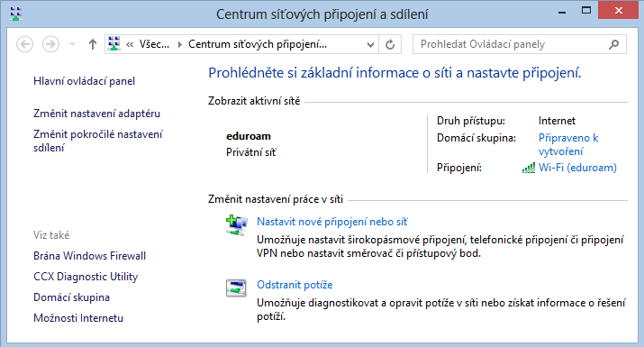
Task: Click Centrum síťových připojení breadcrumb
Action: click(x=258, y=44)
